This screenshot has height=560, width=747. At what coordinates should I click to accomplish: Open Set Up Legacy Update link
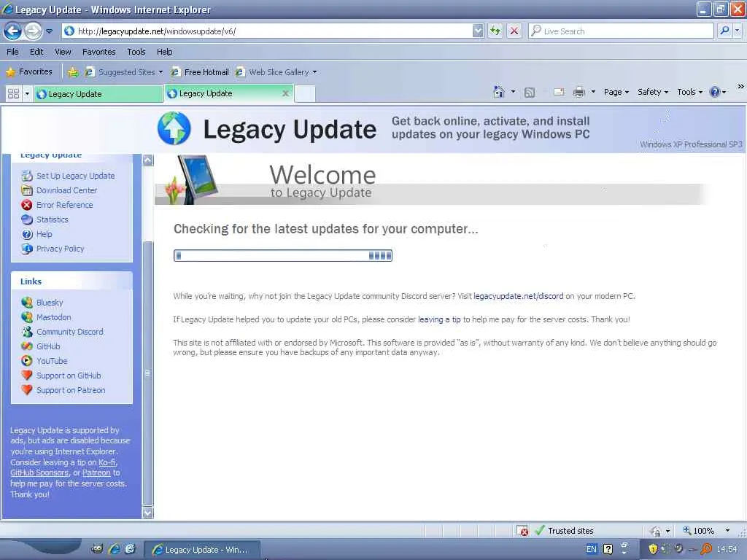pos(75,176)
